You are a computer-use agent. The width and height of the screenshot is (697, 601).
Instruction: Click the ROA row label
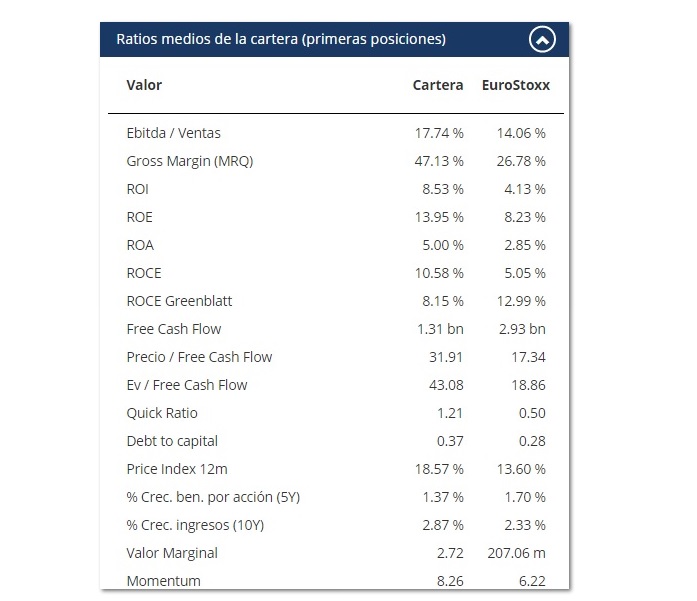point(140,245)
